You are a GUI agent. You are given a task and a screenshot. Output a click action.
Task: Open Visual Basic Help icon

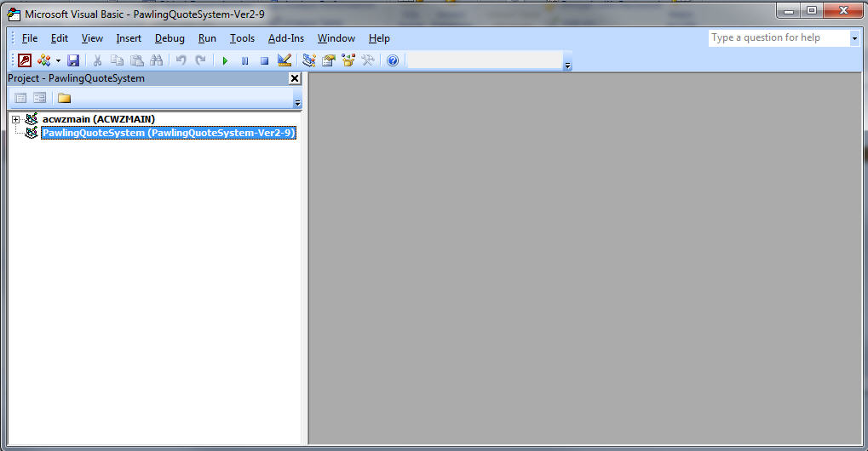tap(393, 60)
